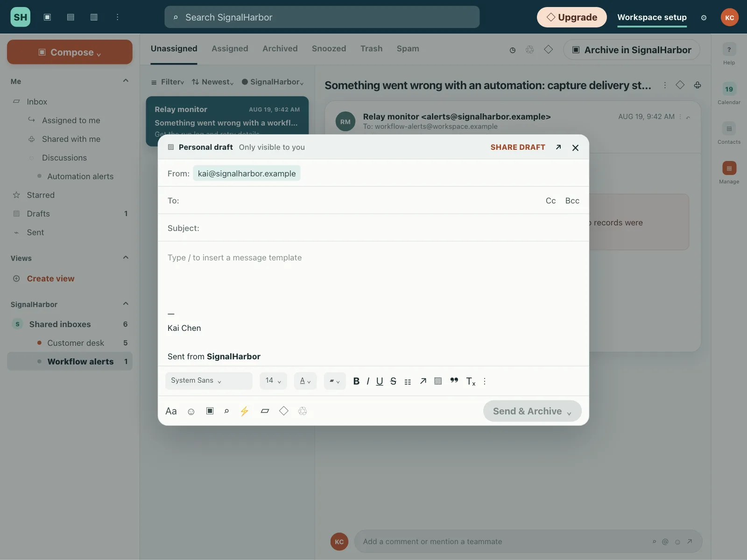Viewport: 747px width, 560px height.
Task: Open the KC account avatar in top bar
Action: click(729, 17)
